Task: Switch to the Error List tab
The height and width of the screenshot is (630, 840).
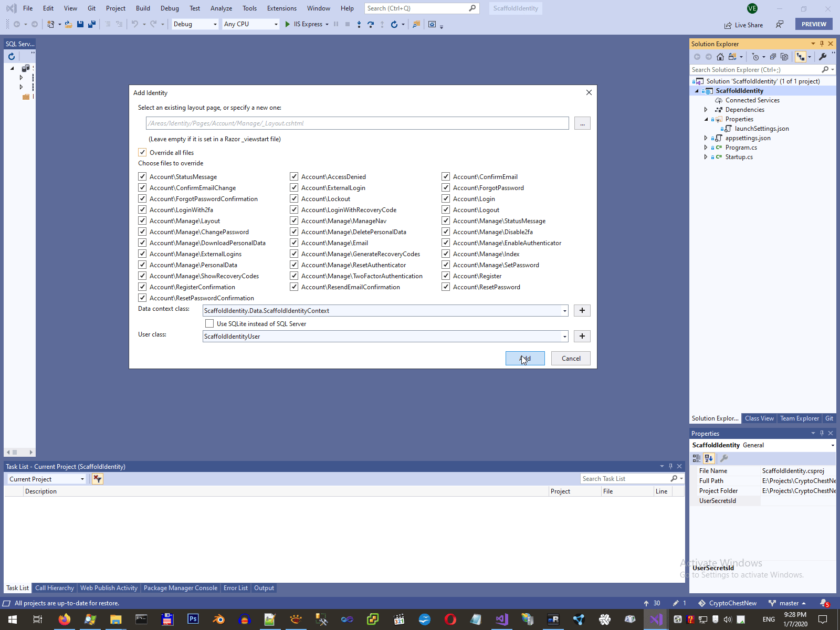Action: (x=236, y=588)
